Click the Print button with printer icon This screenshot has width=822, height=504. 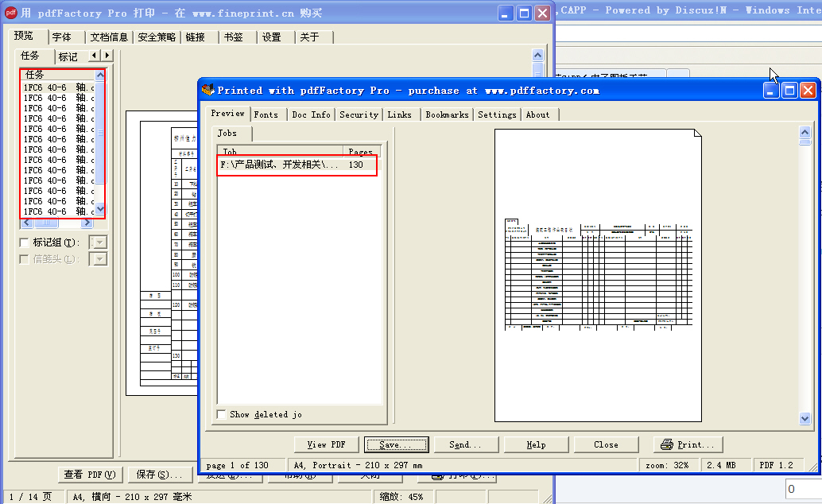[688, 444]
